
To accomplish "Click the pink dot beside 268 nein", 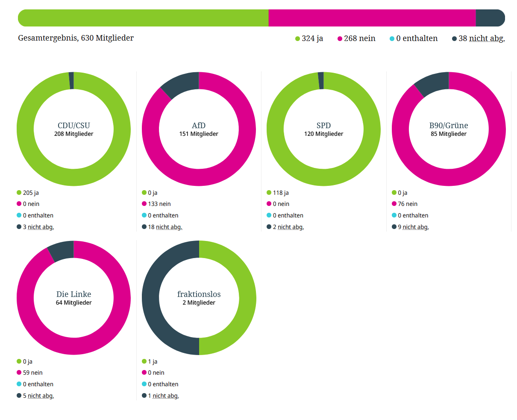I will click(340, 39).
